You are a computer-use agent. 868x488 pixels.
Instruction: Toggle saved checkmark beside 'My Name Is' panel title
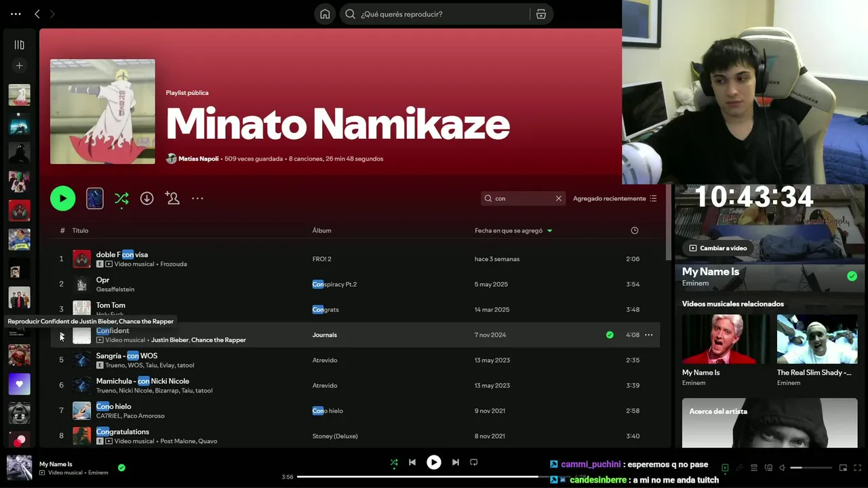tap(852, 276)
